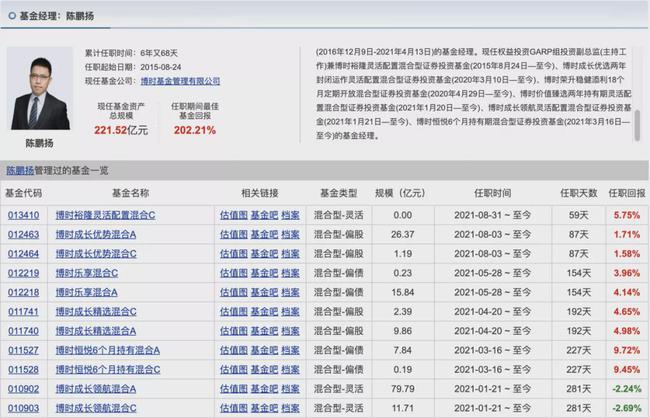650x418 pixels.
Task: Open 基金吧 for fund 013410
Action: click(x=264, y=215)
